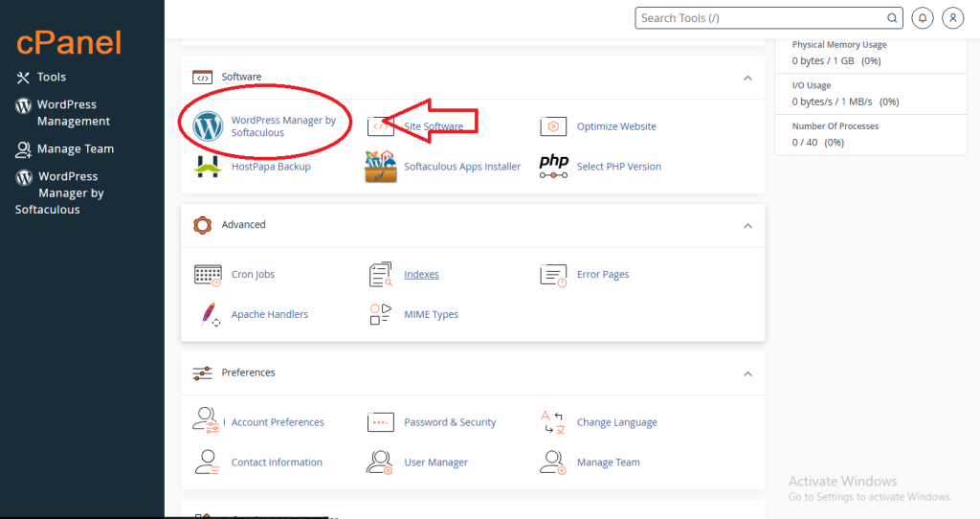This screenshot has height=519, width=980.
Task: Click the Preferences sliders header icon
Action: point(203,373)
